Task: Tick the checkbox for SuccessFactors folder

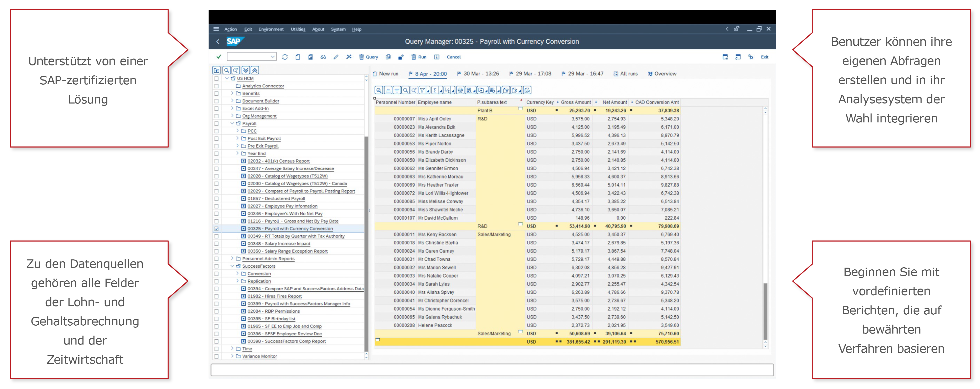Action: pyautogui.click(x=216, y=266)
